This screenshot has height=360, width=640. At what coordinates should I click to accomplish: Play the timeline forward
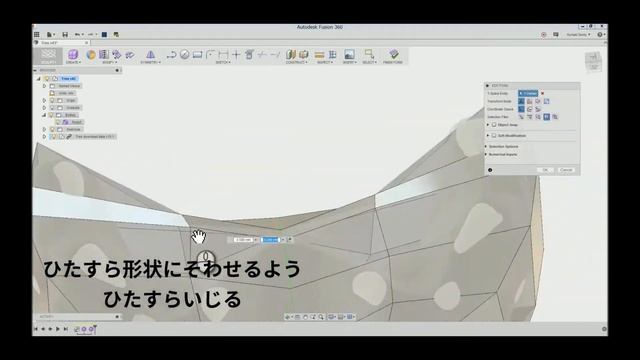pos(58,329)
